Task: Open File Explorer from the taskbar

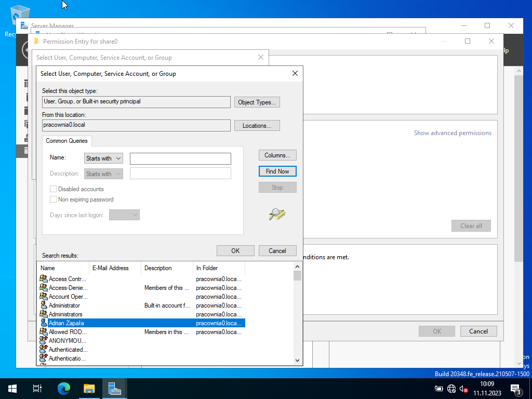Action: coord(89,389)
